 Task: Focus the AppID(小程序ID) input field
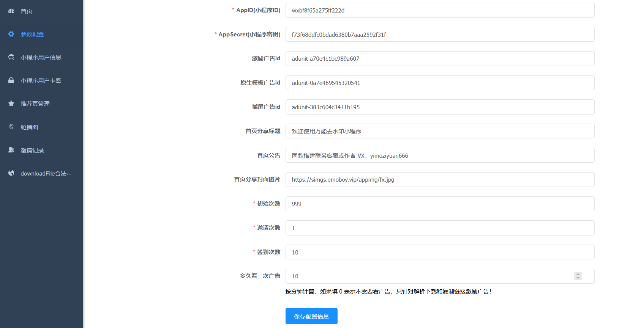click(x=440, y=10)
